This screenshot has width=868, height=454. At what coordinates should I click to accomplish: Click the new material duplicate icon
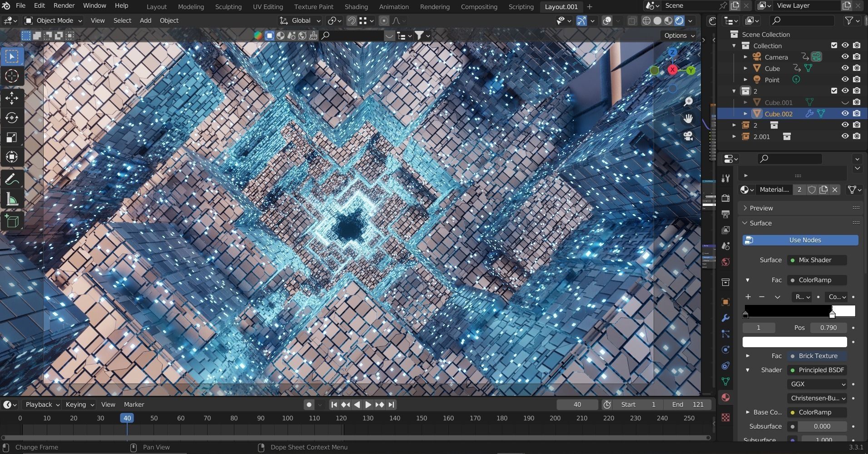click(823, 190)
